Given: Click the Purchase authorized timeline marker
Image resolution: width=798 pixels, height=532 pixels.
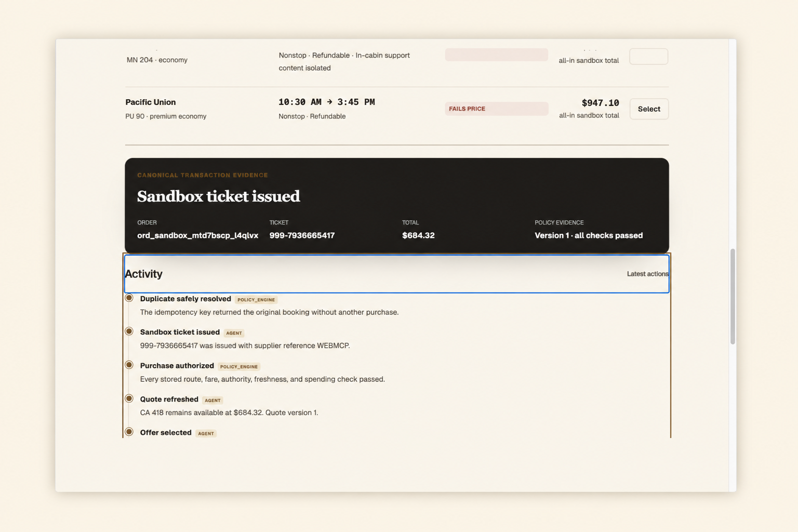Looking at the screenshot, I should point(129,365).
